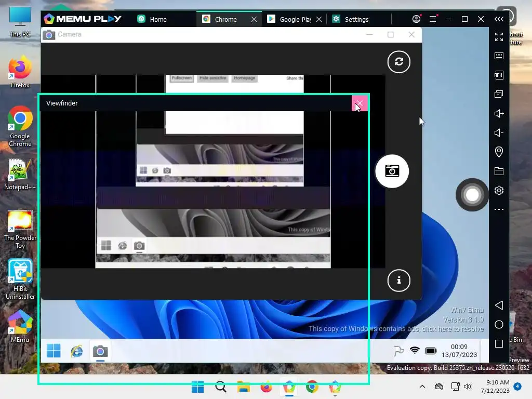Select the Camera app in simulated taskbar
The image size is (532, 399).
(x=100, y=351)
